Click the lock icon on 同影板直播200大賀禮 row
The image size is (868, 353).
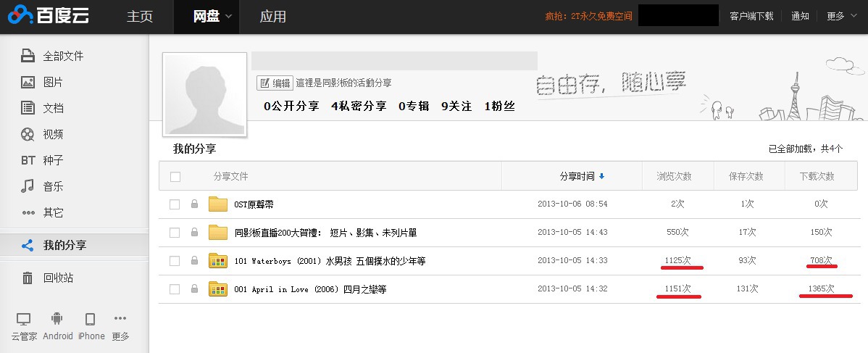[x=194, y=232]
